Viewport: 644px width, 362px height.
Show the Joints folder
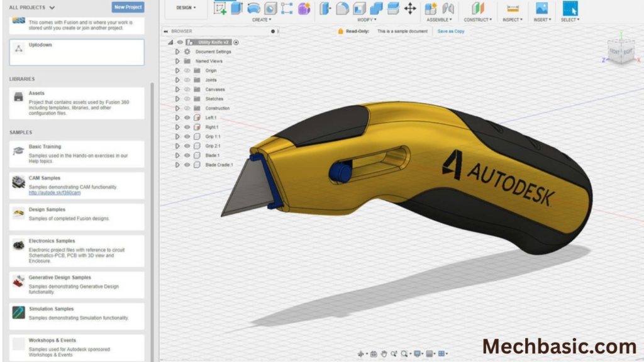pyautogui.click(x=187, y=80)
